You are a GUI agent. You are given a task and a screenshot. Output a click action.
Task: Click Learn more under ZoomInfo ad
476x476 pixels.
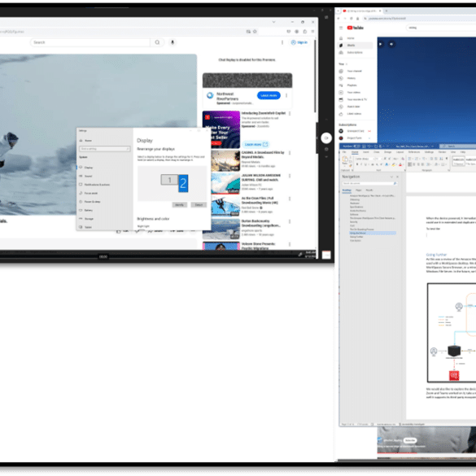click(x=256, y=145)
